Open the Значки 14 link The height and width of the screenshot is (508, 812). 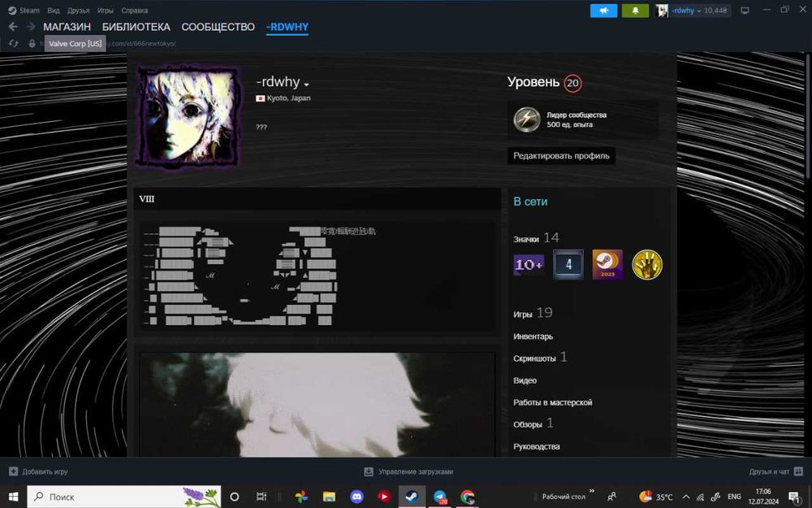click(536, 238)
